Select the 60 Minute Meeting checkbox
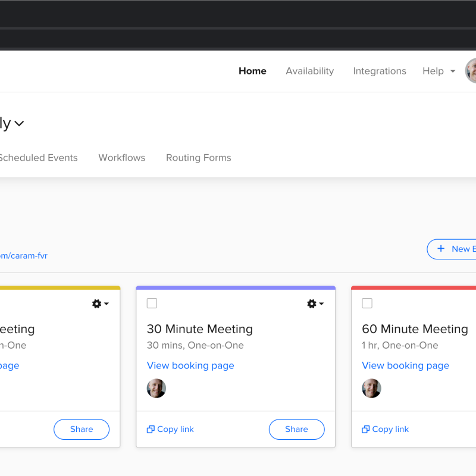 click(367, 303)
